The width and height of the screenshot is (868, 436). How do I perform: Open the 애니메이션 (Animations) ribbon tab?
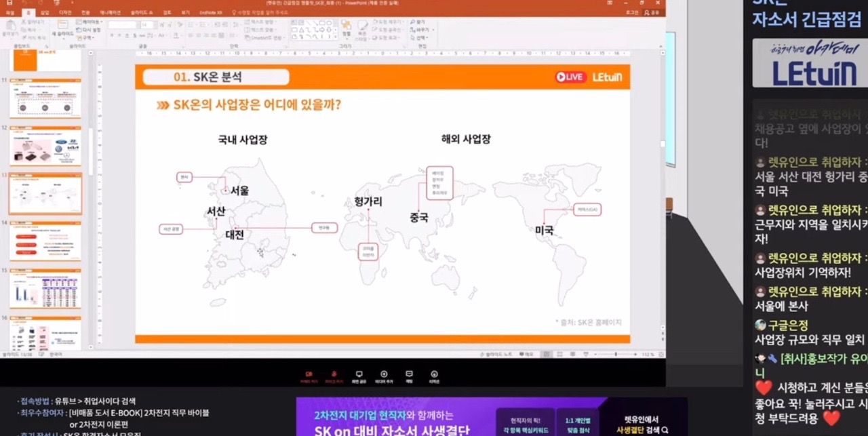(110, 12)
